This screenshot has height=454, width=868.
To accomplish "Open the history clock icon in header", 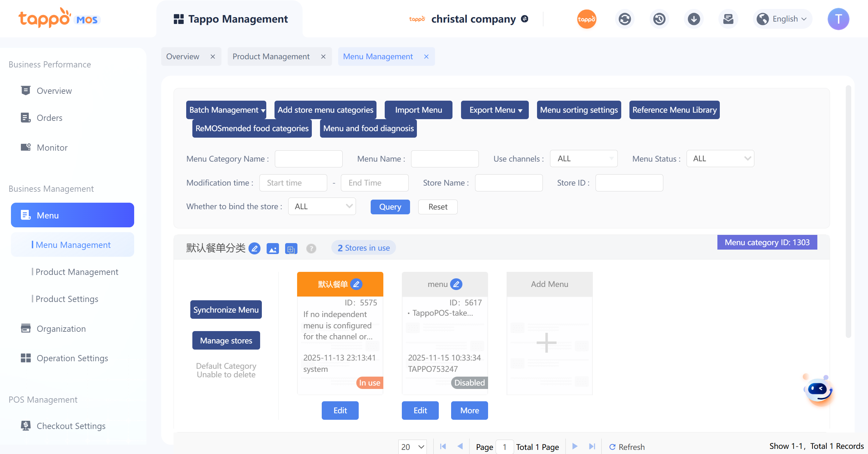I will pos(659,19).
